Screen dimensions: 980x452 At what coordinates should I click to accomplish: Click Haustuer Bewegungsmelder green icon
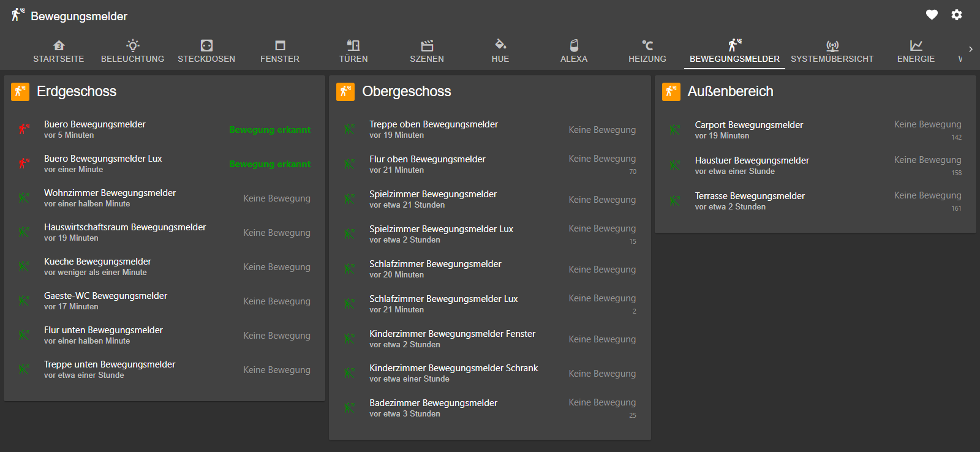point(674,165)
